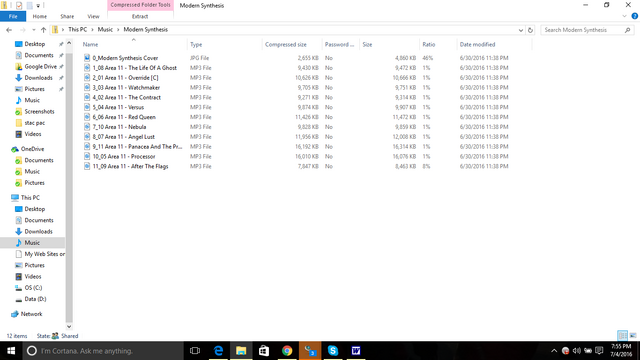Switch to the Home ribbon tab
The height and width of the screenshot is (360, 640).
click(40, 16)
